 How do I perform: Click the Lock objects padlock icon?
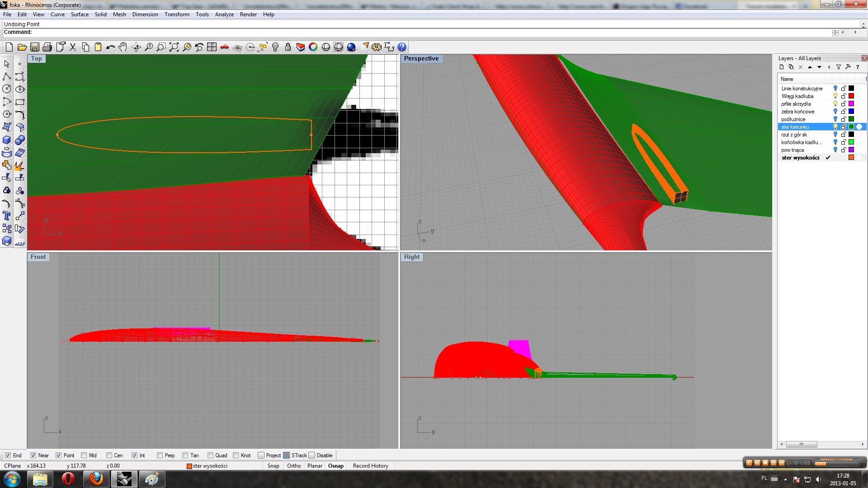[x=288, y=47]
